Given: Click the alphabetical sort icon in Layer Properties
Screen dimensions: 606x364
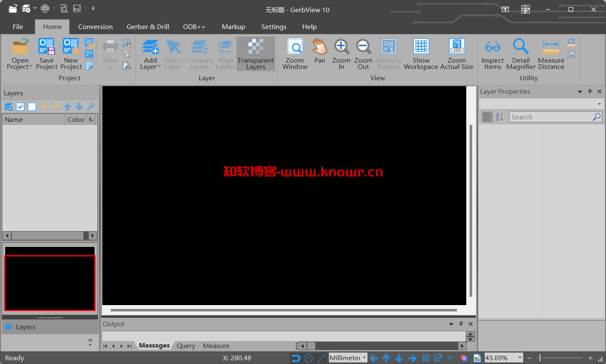Looking at the screenshot, I should (x=500, y=117).
